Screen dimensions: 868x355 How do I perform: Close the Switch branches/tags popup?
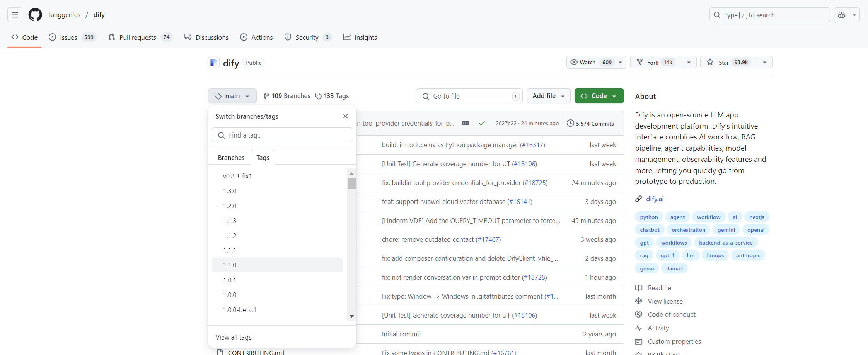pos(345,116)
